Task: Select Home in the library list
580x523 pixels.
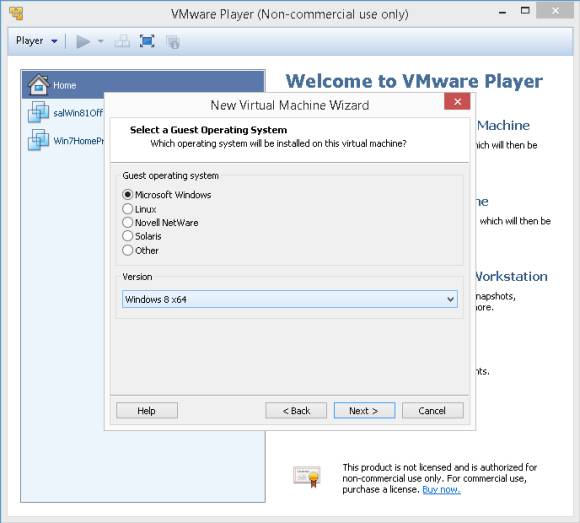Action: pyautogui.click(x=143, y=85)
